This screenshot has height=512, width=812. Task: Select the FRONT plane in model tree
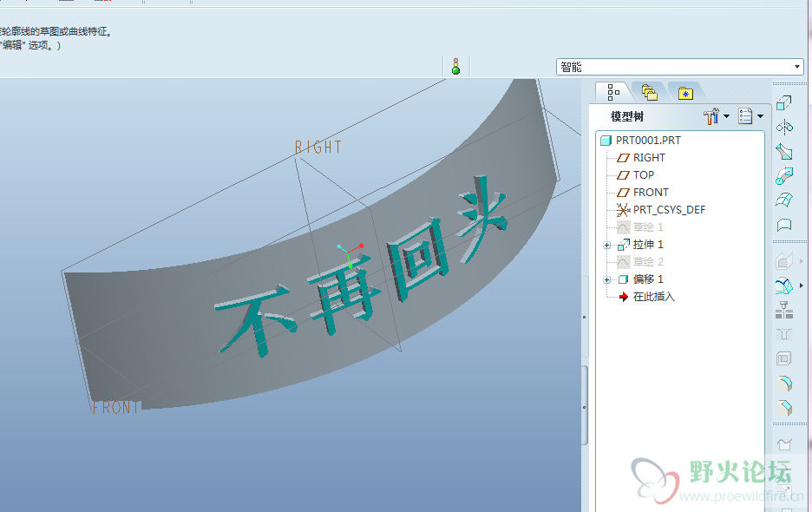coord(651,193)
